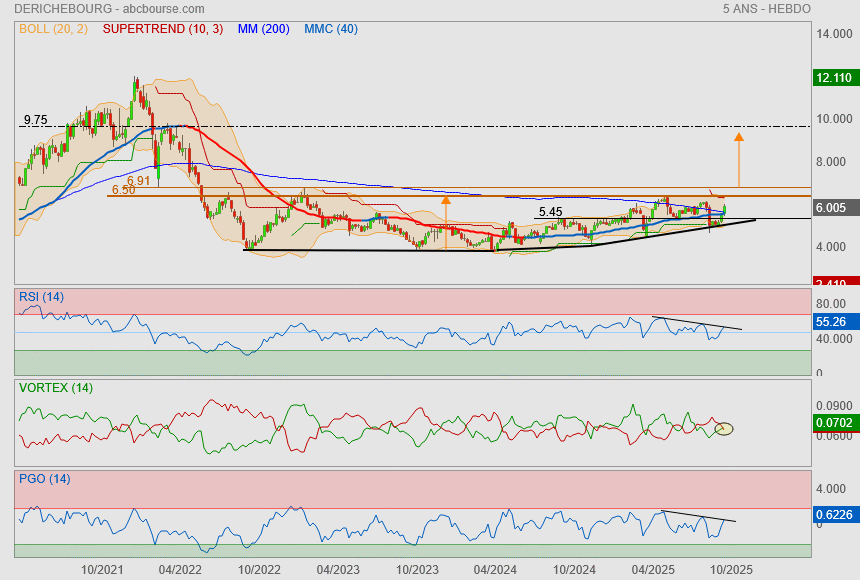
Task: Click the orange up arrow above 10/2023
Action: pos(446,222)
